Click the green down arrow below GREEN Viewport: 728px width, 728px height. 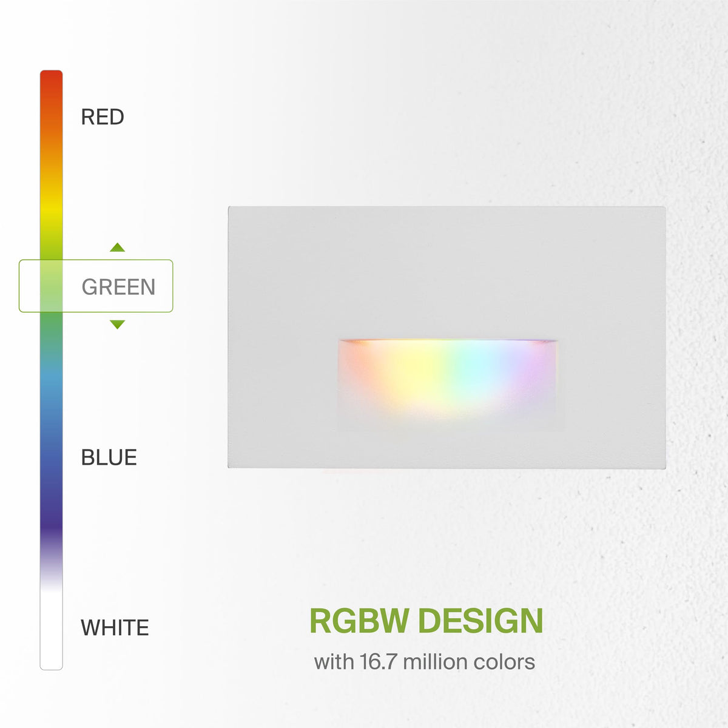pos(118,325)
